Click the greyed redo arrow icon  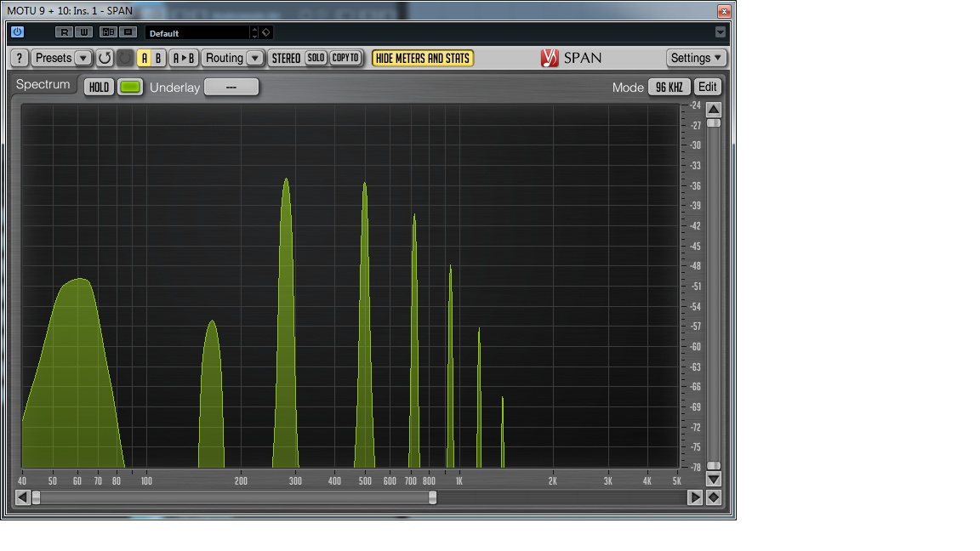[x=125, y=58]
